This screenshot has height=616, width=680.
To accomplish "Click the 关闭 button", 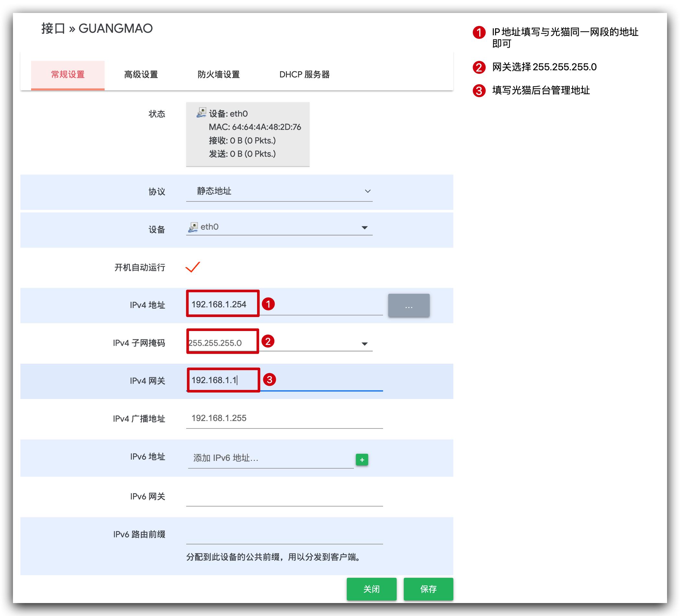I will tap(372, 589).
